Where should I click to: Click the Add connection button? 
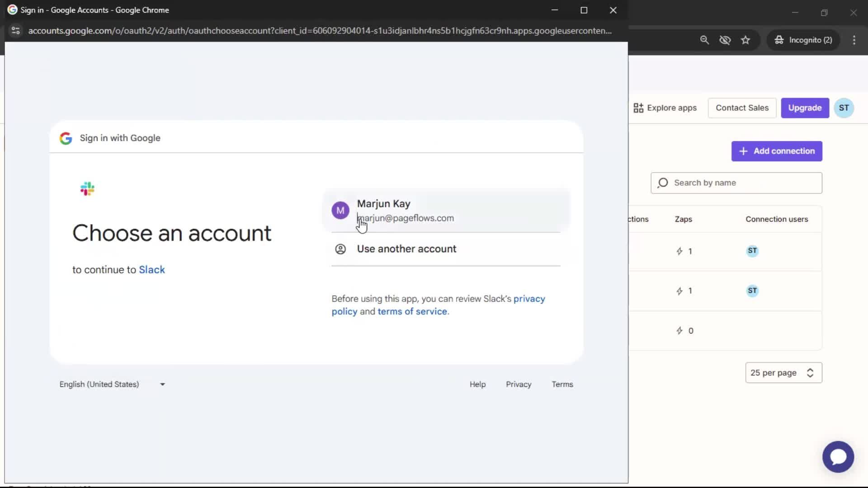coord(777,151)
